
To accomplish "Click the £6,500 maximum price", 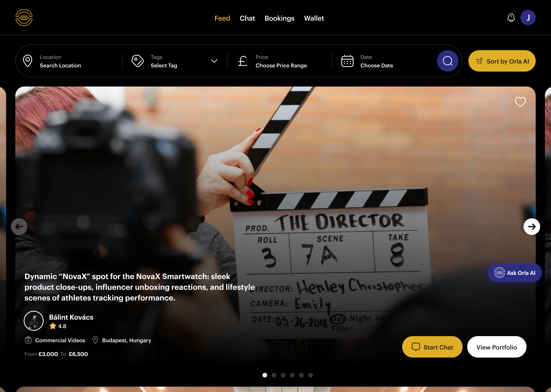I will tap(78, 354).
